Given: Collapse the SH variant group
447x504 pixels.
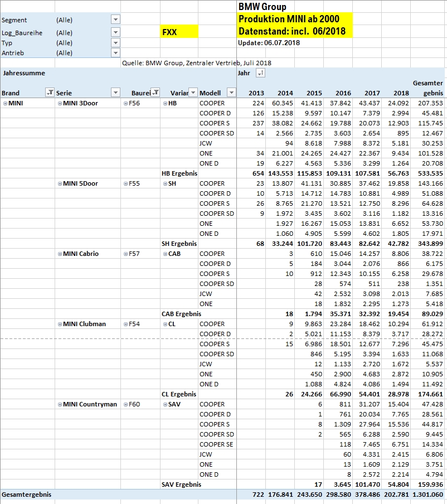Looking at the screenshot, I should coord(165,184).
